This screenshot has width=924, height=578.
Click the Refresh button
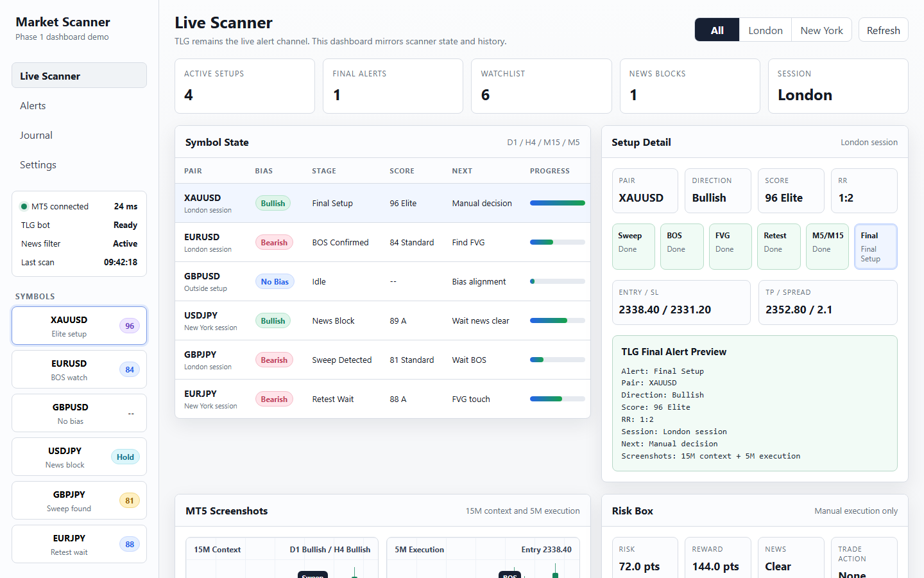click(x=883, y=30)
